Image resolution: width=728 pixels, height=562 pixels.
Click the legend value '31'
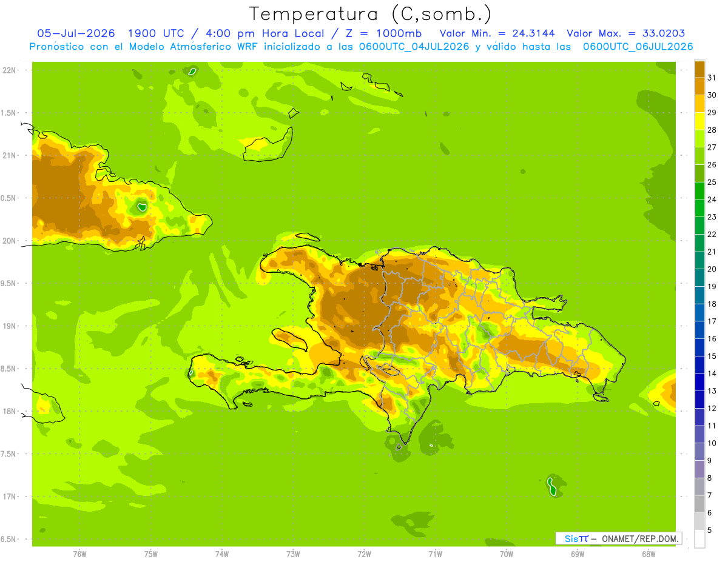tap(712, 78)
